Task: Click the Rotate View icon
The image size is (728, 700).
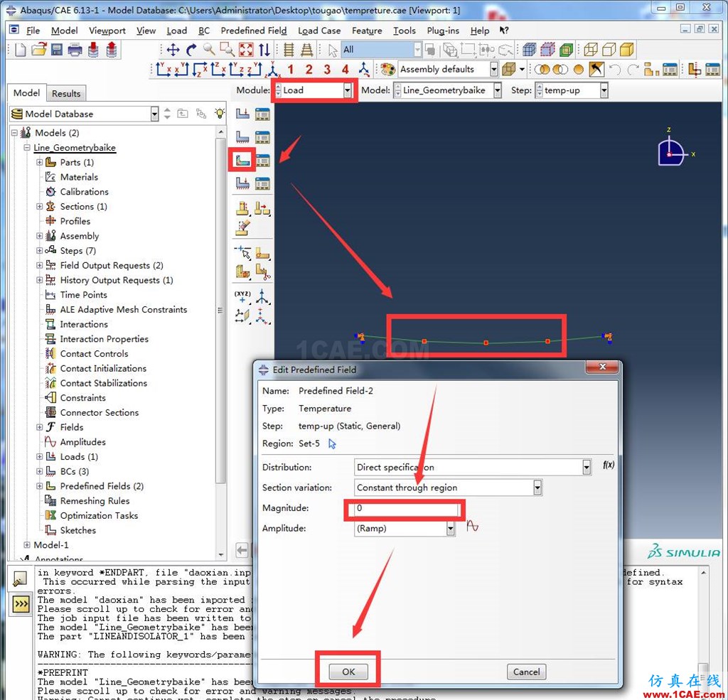Action: tap(191, 50)
